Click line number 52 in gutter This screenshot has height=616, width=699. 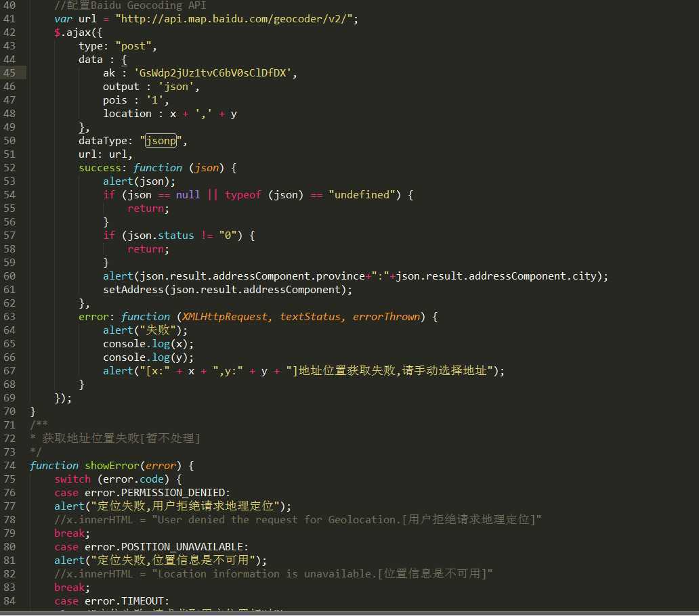9,167
